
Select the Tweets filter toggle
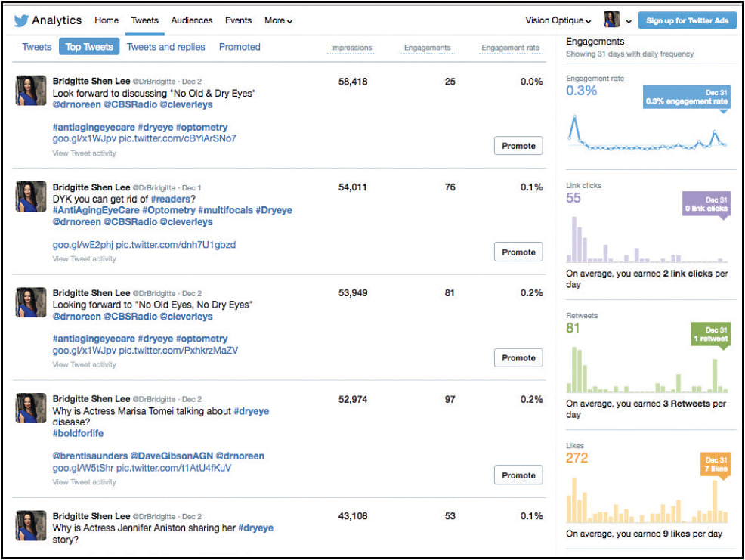pos(36,46)
